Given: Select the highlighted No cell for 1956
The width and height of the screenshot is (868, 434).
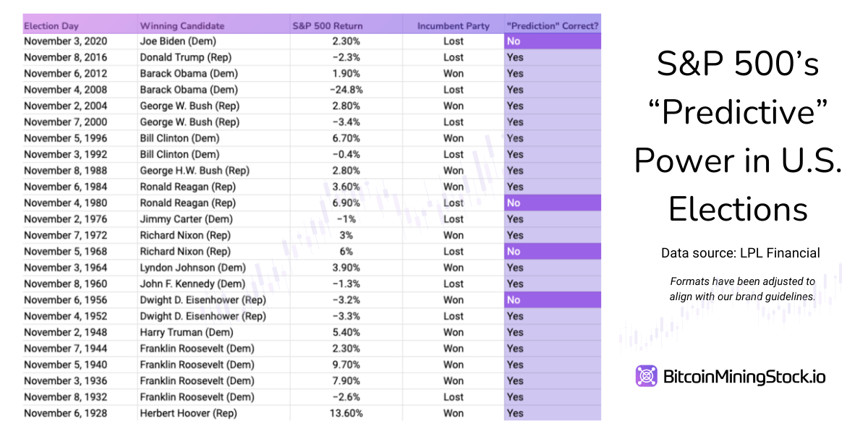Looking at the screenshot, I should pos(552,299).
